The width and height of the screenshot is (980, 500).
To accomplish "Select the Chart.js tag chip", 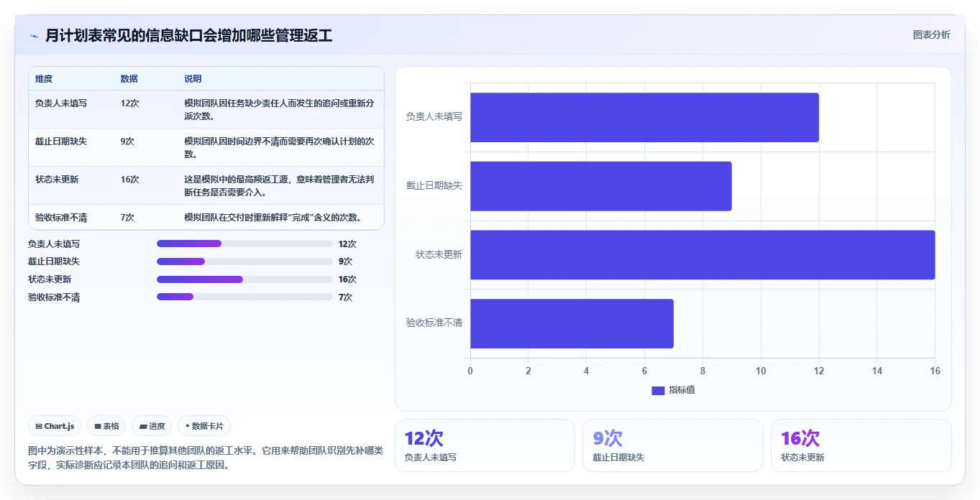I will click(x=55, y=426).
